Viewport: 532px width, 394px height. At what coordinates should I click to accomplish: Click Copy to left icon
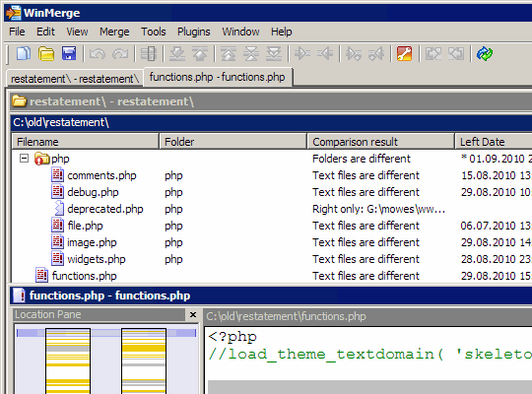click(x=325, y=53)
